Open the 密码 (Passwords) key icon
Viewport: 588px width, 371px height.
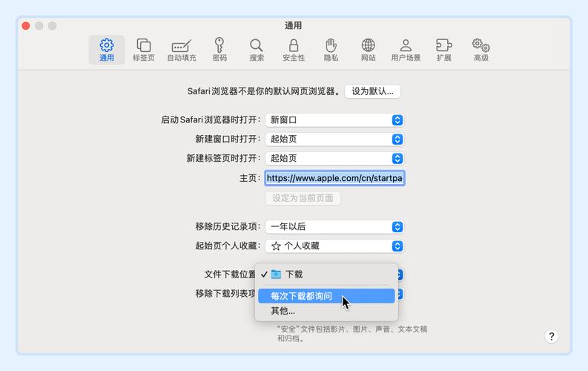(x=219, y=50)
